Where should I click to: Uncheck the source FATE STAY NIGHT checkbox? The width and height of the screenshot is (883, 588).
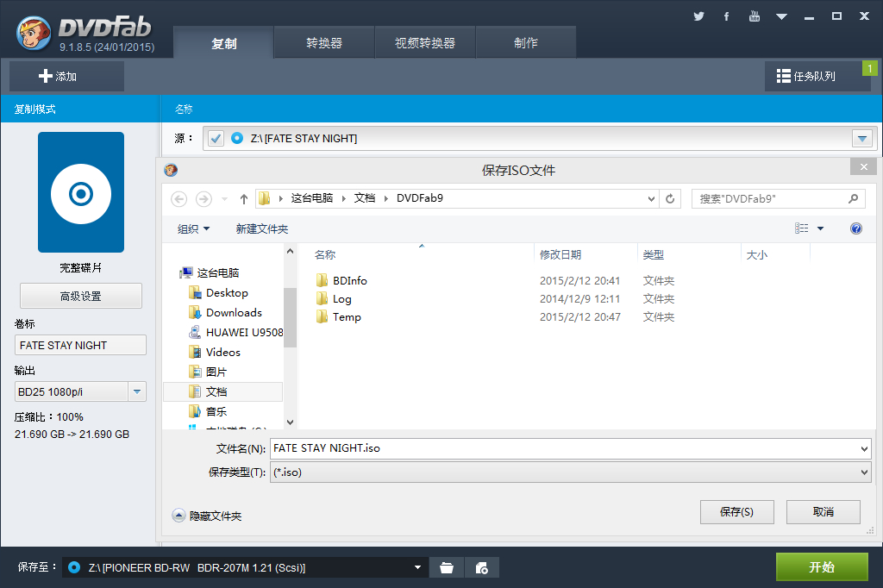coord(216,138)
